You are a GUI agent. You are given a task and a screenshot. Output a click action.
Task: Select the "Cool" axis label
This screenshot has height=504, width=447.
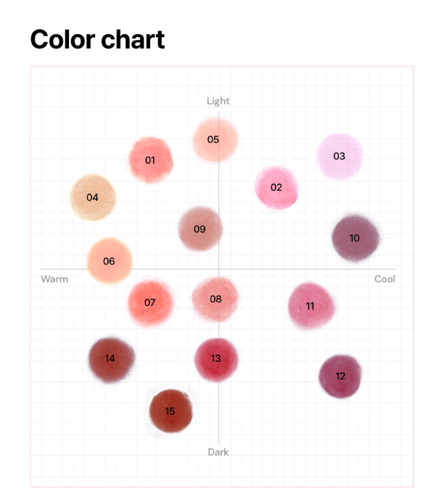click(x=385, y=279)
